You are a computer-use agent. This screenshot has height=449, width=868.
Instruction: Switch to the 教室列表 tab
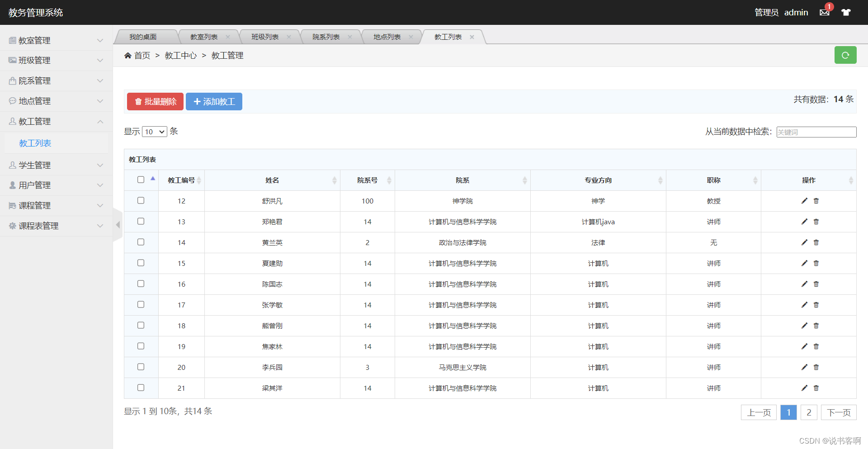pos(204,37)
